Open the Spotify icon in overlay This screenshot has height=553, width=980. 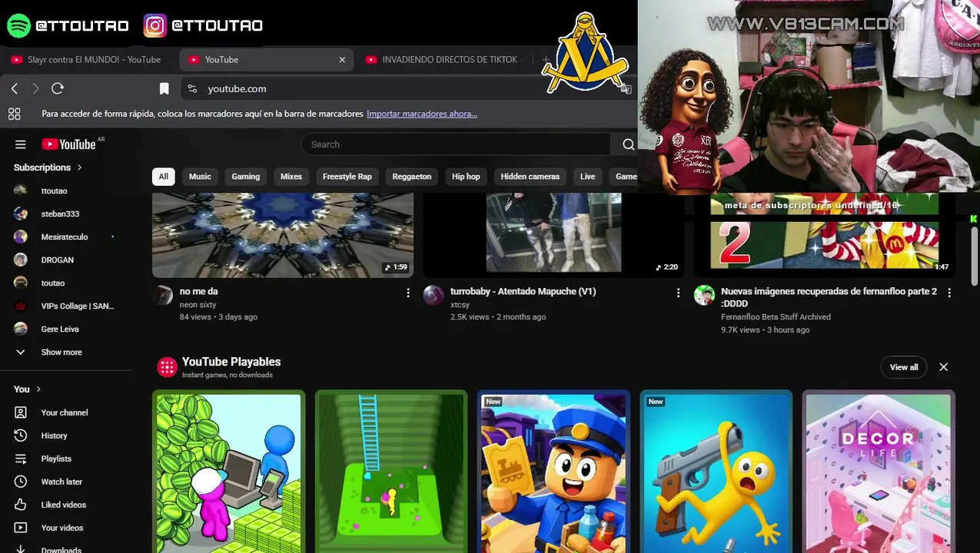pyautogui.click(x=18, y=25)
